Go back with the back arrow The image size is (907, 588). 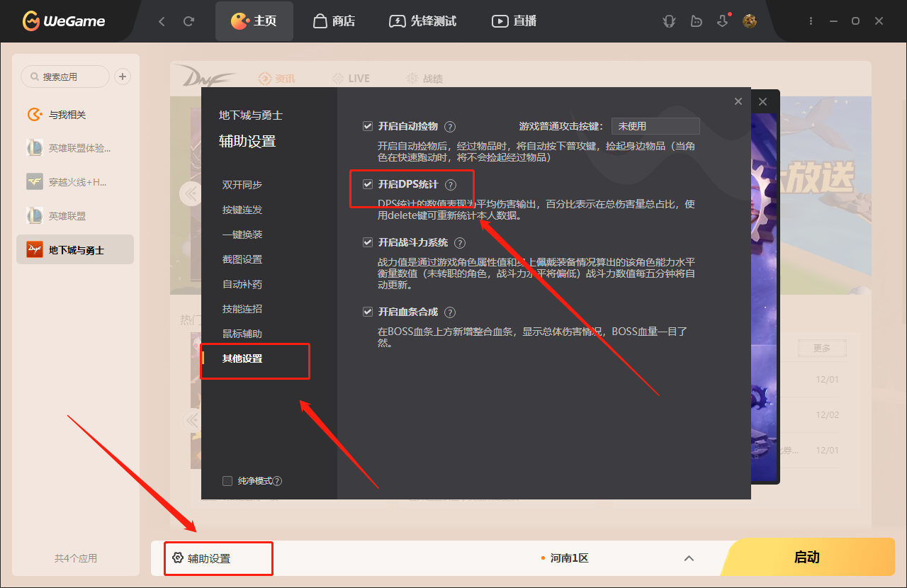point(162,21)
